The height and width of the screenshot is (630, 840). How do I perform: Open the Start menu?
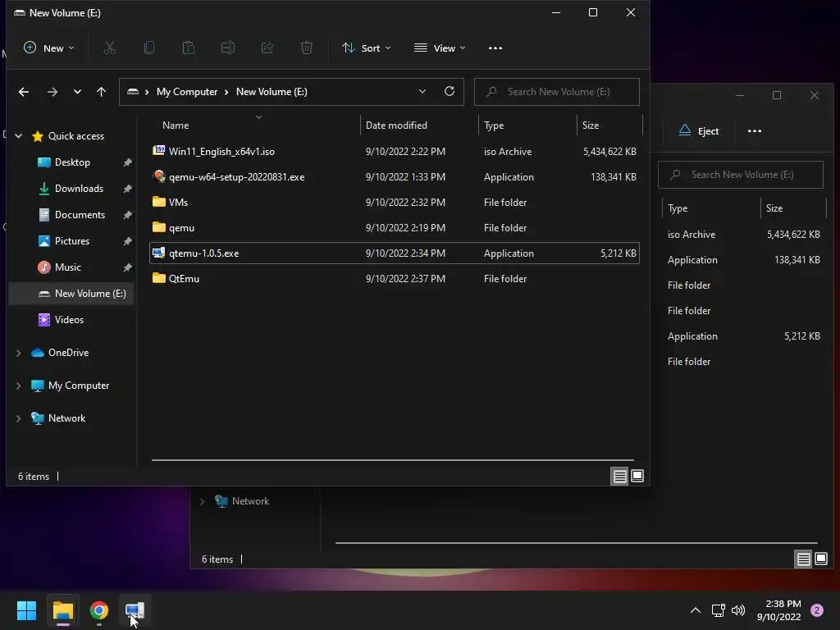[x=26, y=610]
